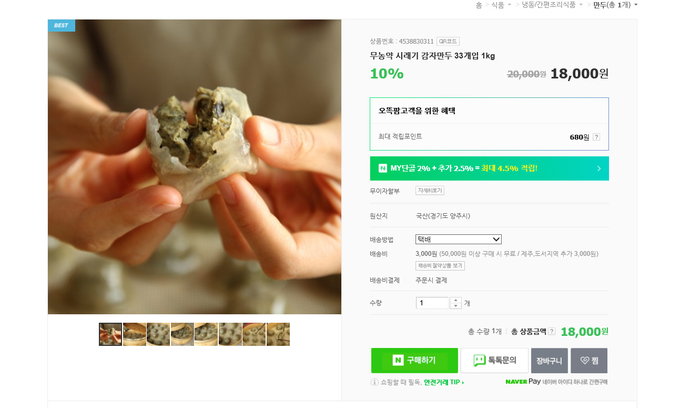The image size is (680, 408).
Task: Click the QR코드 badge beside product number
Action: point(448,42)
